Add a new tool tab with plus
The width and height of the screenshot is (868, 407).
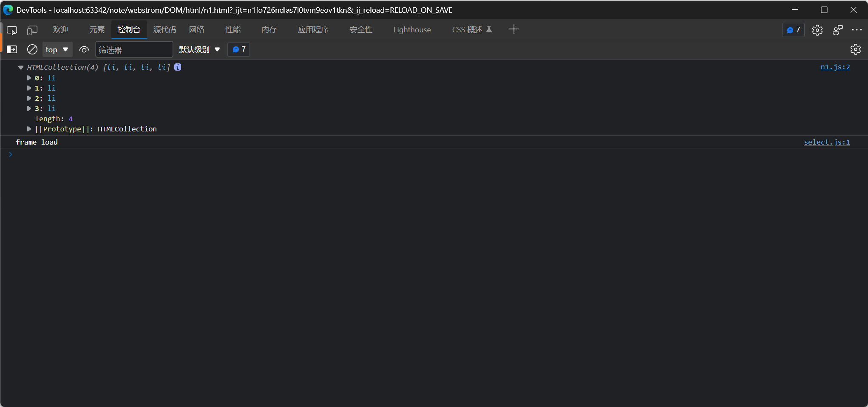click(x=514, y=29)
